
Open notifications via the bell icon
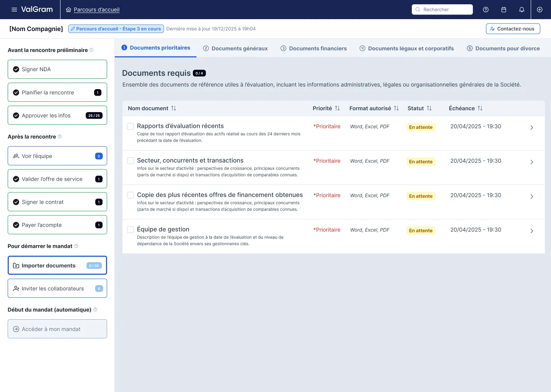pos(522,9)
